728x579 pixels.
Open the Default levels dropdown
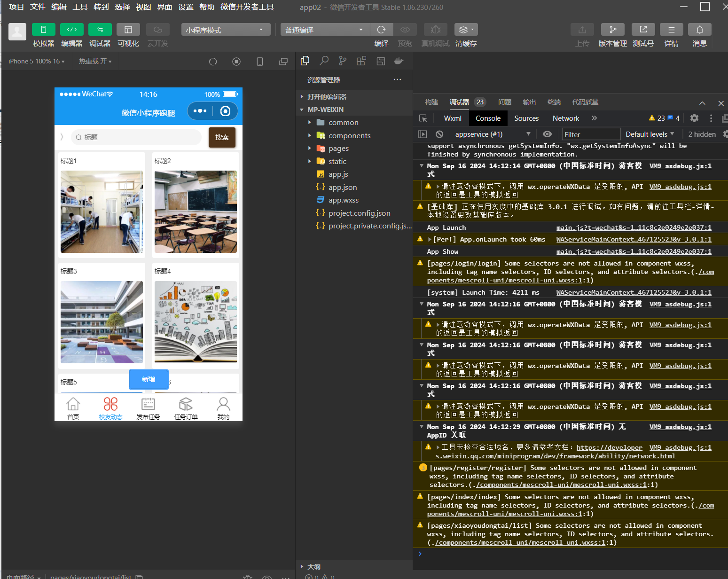[650, 134]
